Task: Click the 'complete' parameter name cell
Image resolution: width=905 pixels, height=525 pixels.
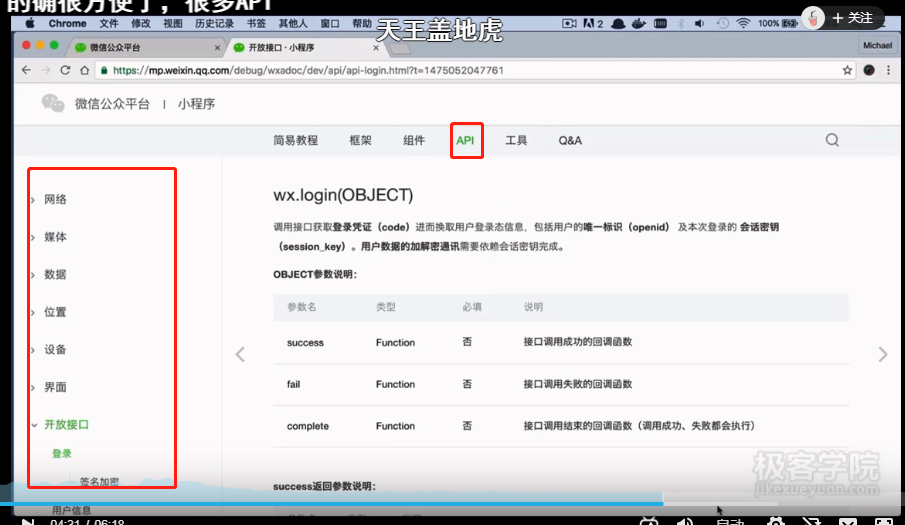Action: [x=308, y=426]
